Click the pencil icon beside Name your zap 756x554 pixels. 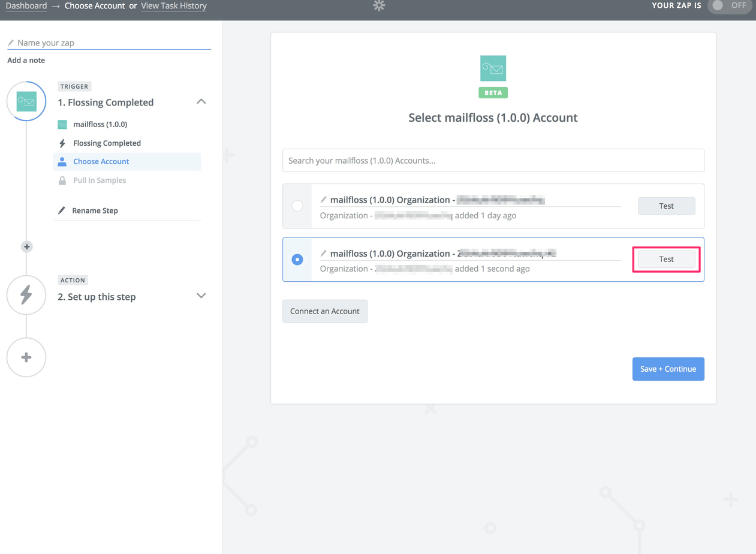pos(11,43)
